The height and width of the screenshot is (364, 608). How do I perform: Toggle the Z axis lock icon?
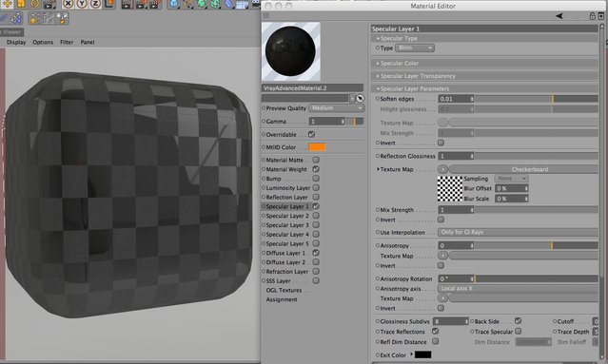click(96, 4)
